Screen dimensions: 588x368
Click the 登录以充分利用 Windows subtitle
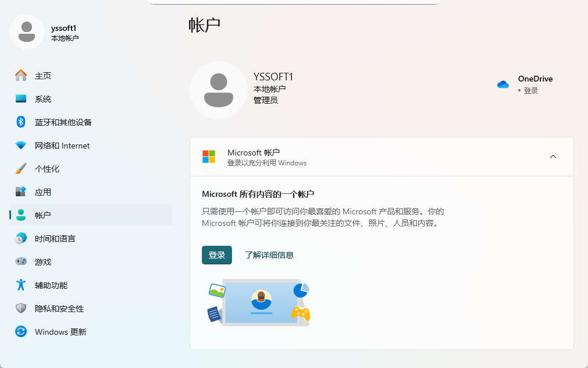pyautogui.click(x=266, y=163)
